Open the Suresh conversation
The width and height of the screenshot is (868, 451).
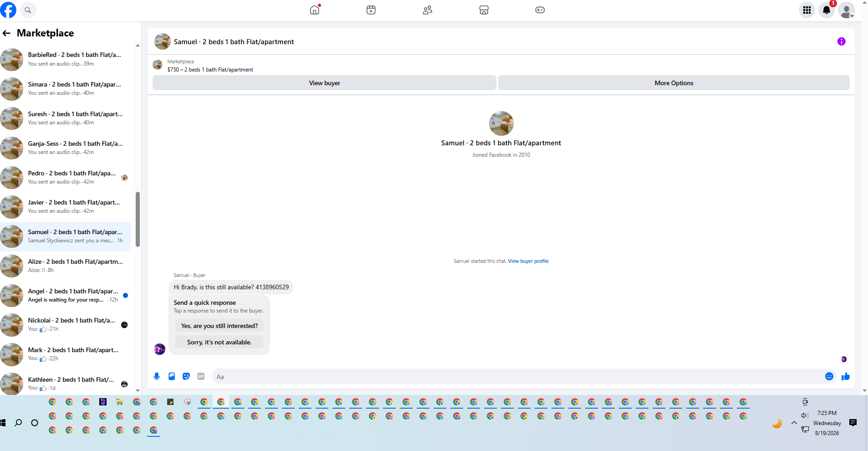pos(66,118)
